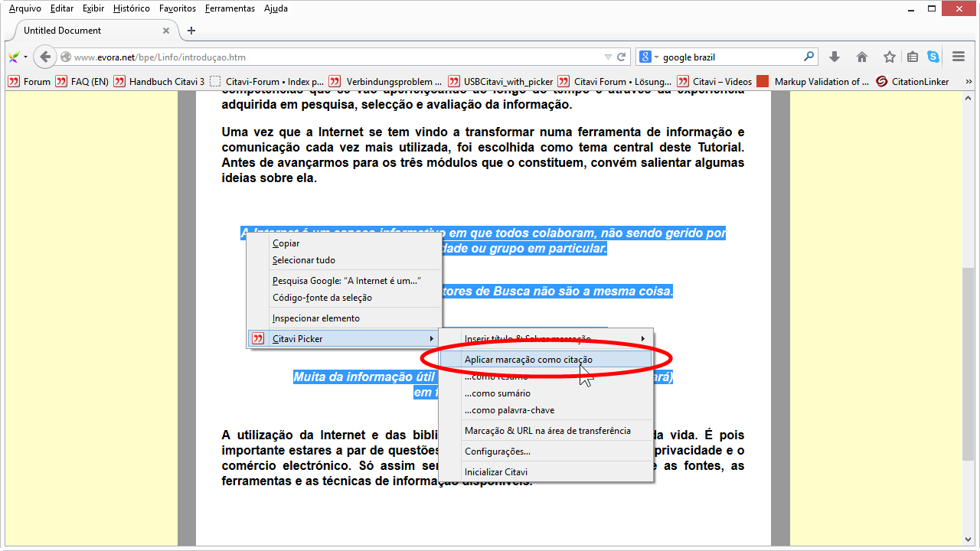Open the Arquivo menu
This screenshot has width=980, height=551.
(25, 8)
